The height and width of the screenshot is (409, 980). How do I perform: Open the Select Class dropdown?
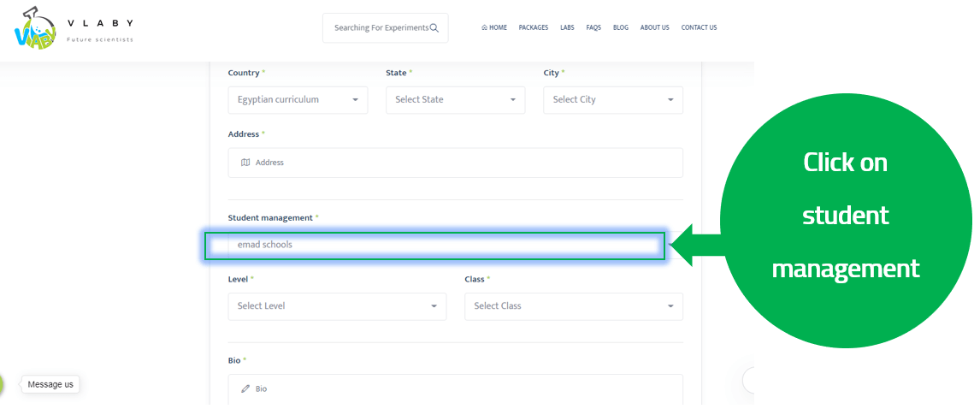(573, 306)
